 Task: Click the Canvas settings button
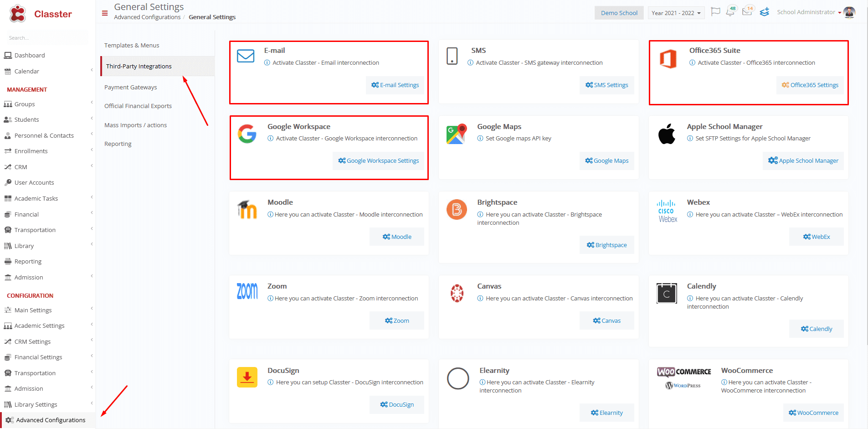coord(606,320)
